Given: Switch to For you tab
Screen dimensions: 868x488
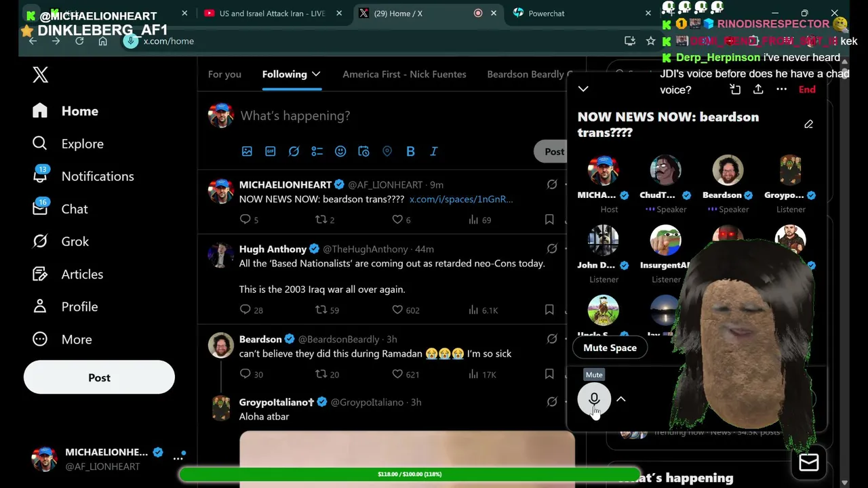Looking at the screenshot, I should pyautogui.click(x=224, y=74).
